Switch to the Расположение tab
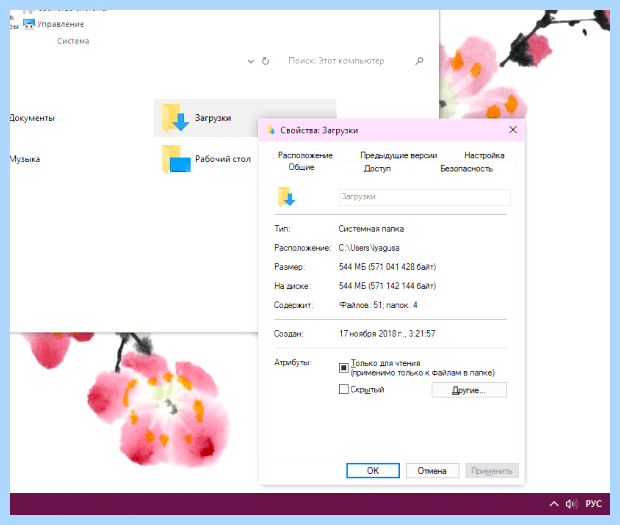The height and width of the screenshot is (525, 620). 305,155
